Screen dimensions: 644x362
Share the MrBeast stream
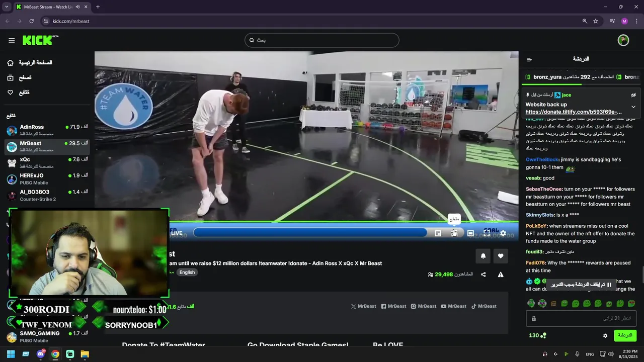(x=484, y=275)
